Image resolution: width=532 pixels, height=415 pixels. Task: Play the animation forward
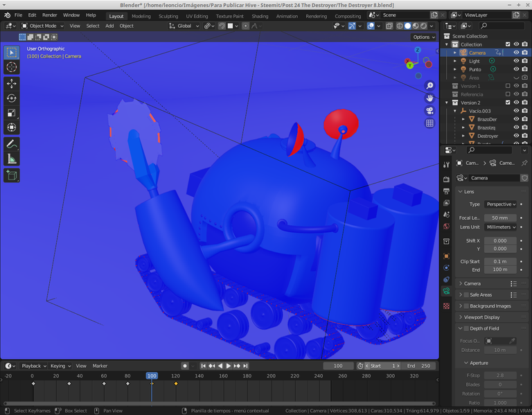[x=229, y=366]
